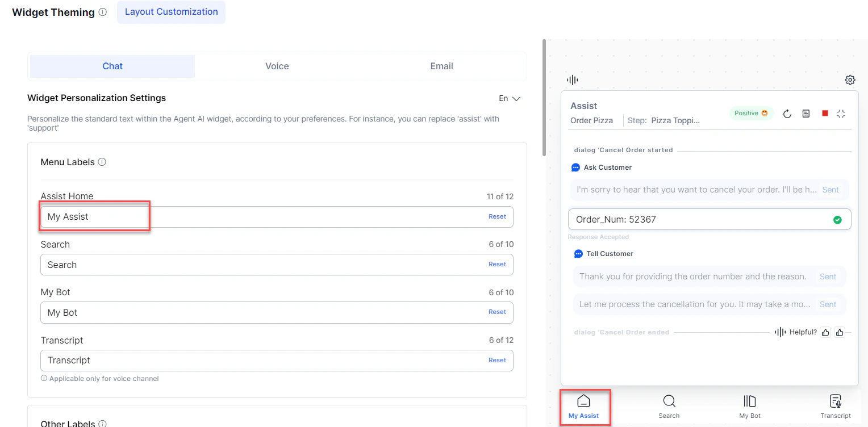Click Sent on the sorry-to-hear message
868x427 pixels.
[x=831, y=190]
